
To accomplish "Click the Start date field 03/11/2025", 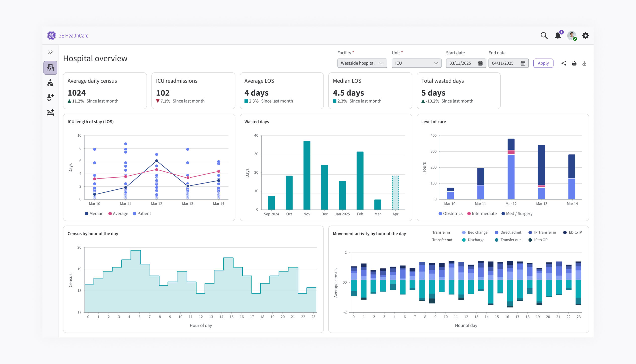I will tap(466, 63).
